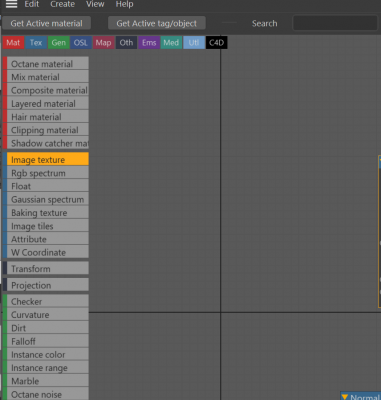Open the Help menu
Viewport: 381px width, 400px height.
pyautogui.click(x=124, y=4)
